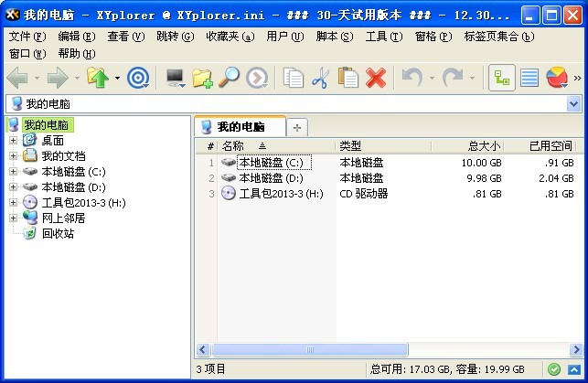This screenshot has height=383, width=588.
Task: Expand 工具包2013-3 (H:) tree node
Action: pyautogui.click(x=13, y=202)
